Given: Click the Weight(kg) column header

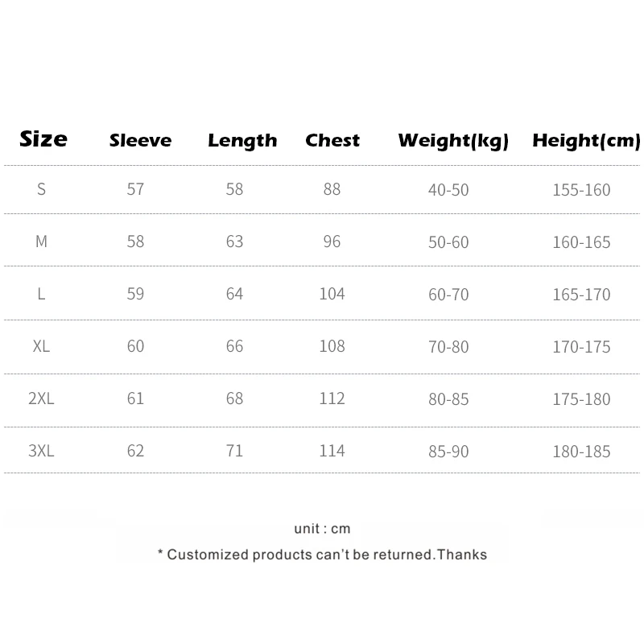Looking at the screenshot, I should [x=453, y=142].
